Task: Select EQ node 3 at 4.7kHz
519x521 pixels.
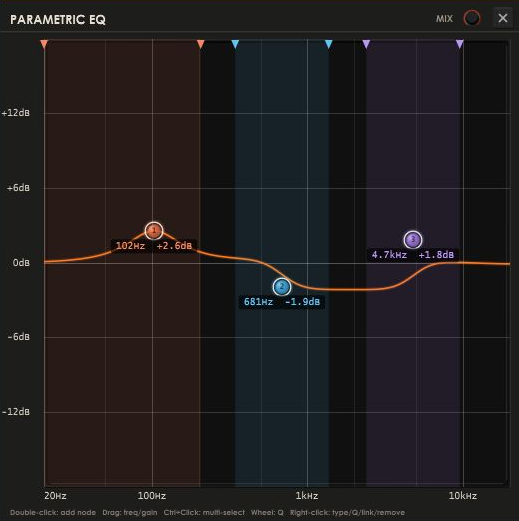Action: [x=413, y=239]
